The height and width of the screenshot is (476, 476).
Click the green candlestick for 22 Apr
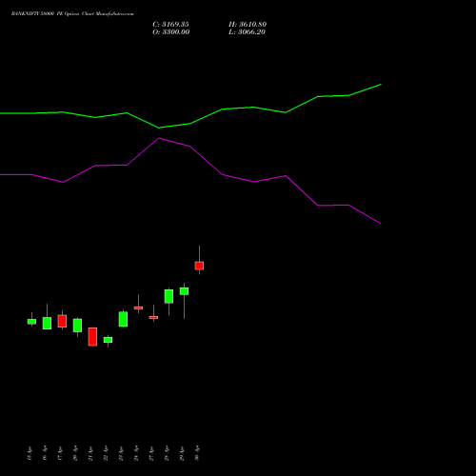point(108,340)
